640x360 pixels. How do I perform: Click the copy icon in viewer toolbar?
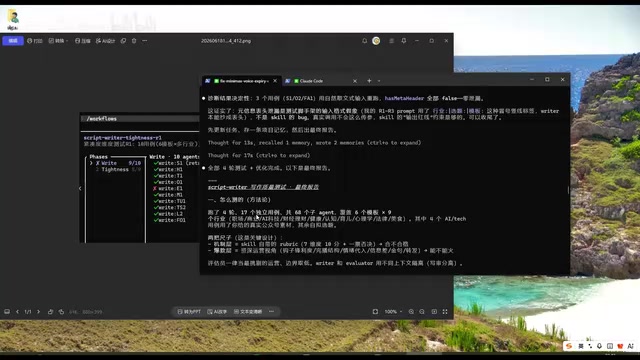(x=123, y=41)
